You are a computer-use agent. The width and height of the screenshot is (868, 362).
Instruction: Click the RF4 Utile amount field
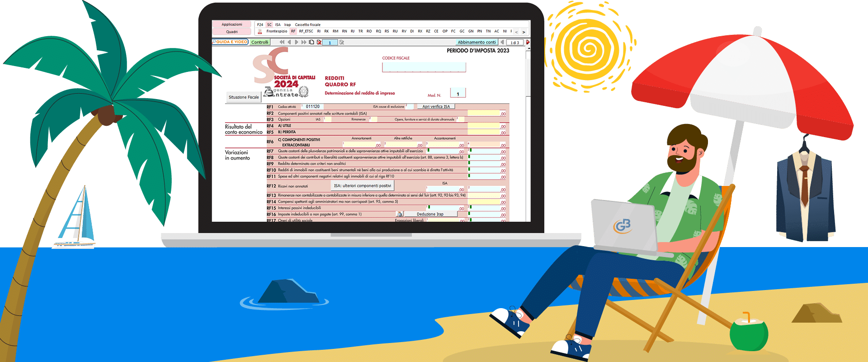483,126
